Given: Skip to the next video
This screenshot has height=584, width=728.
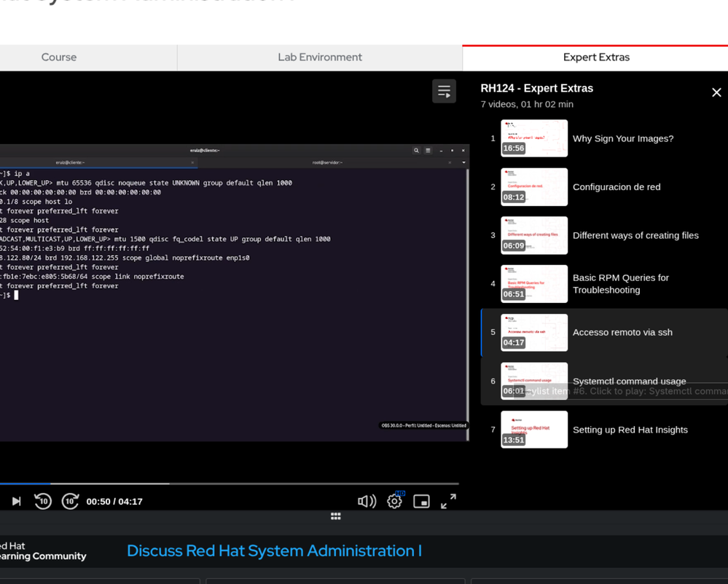Looking at the screenshot, I should pyautogui.click(x=16, y=501).
